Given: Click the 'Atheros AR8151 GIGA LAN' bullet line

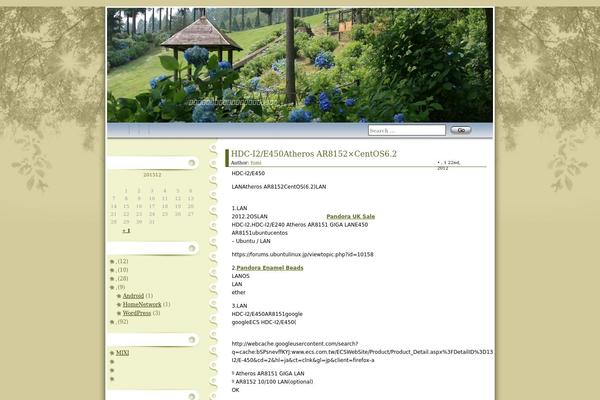Looking at the screenshot, I should (268, 373).
